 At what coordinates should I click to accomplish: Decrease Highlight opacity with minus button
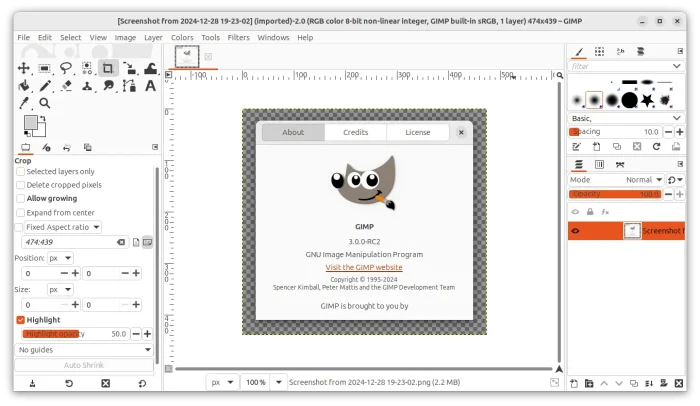click(136, 334)
